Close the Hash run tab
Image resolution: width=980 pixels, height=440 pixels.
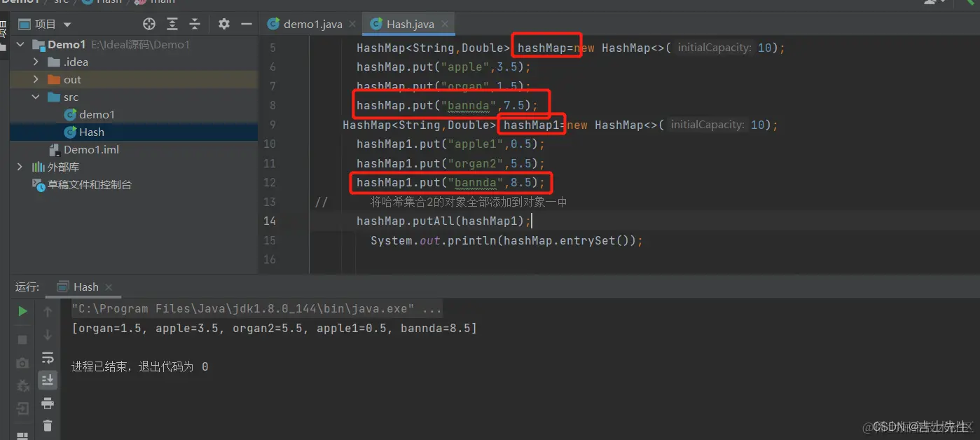tap(108, 287)
